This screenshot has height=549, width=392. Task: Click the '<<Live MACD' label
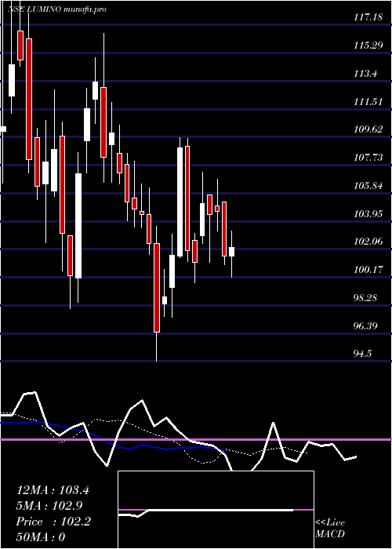(330, 528)
